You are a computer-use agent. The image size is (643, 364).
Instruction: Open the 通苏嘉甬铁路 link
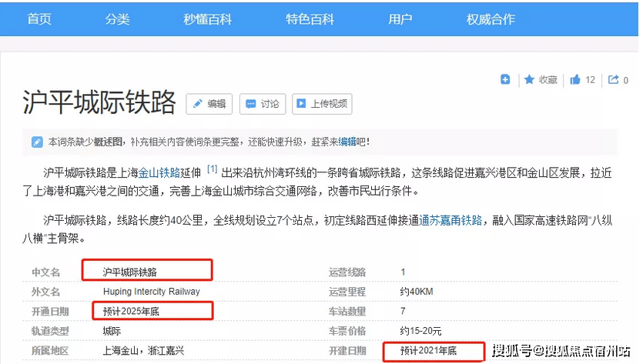[x=451, y=220]
